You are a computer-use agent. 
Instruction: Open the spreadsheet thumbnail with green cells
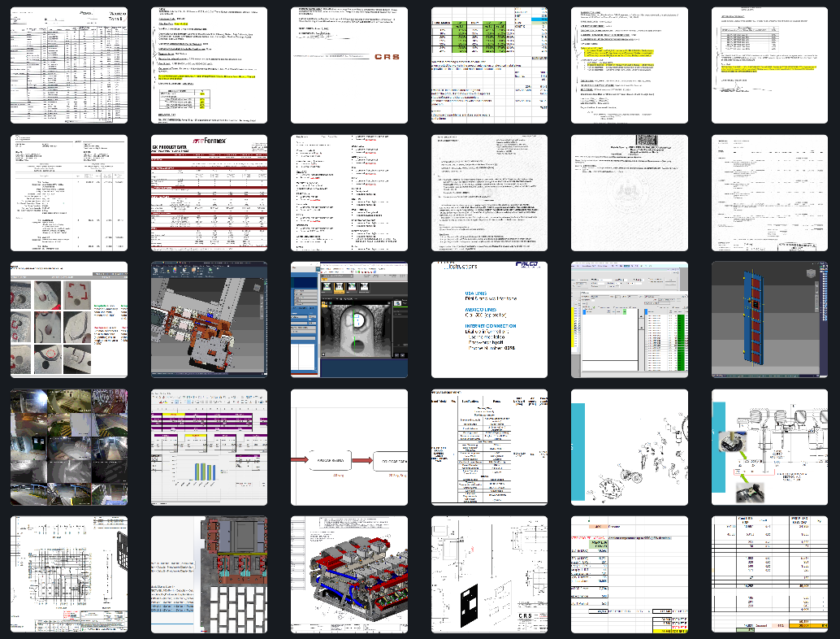point(489,65)
